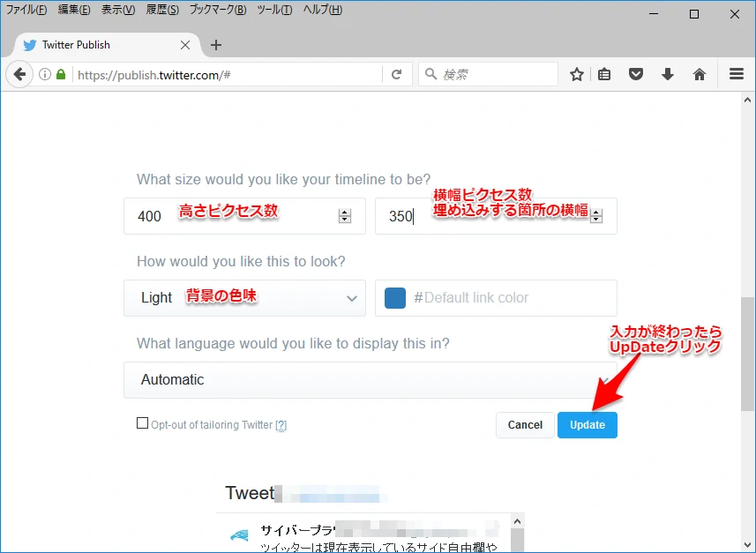Adjust the width field spinner
Viewport: 756px width, 553px height.
[596, 216]
